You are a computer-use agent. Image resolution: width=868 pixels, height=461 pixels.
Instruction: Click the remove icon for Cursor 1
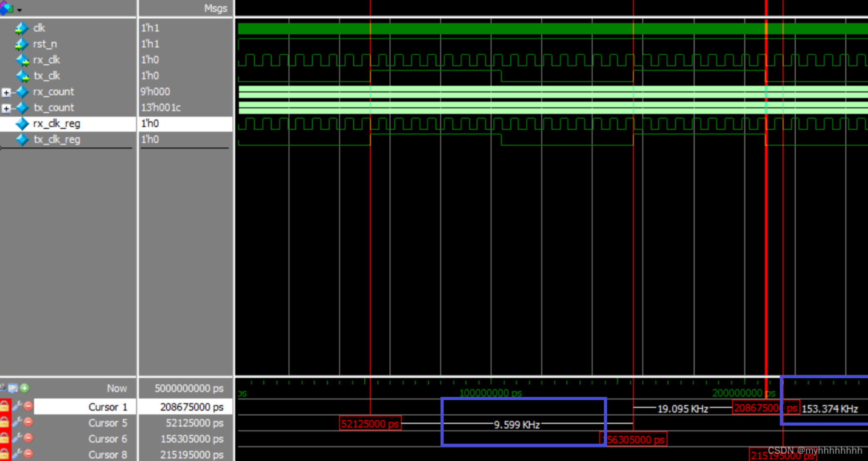tap(28, 406)
